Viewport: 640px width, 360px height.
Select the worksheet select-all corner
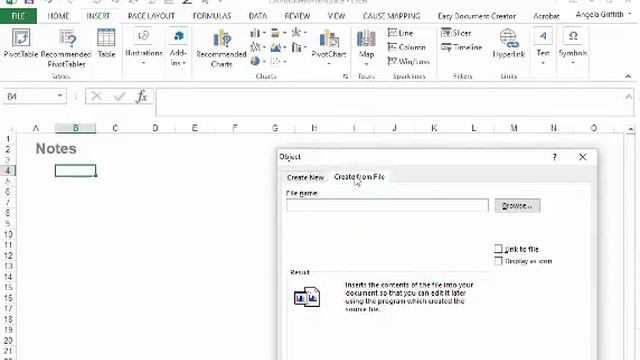[9, 128]
